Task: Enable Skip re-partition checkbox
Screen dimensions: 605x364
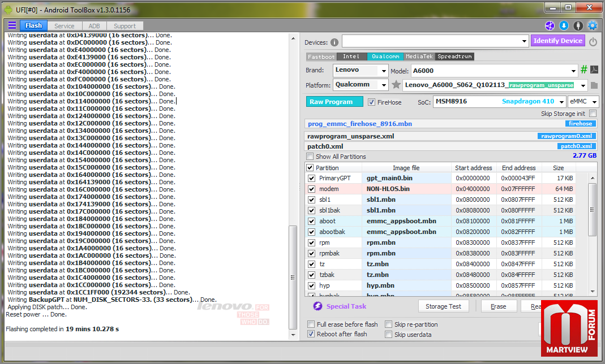Action: [x=389, y=324]
